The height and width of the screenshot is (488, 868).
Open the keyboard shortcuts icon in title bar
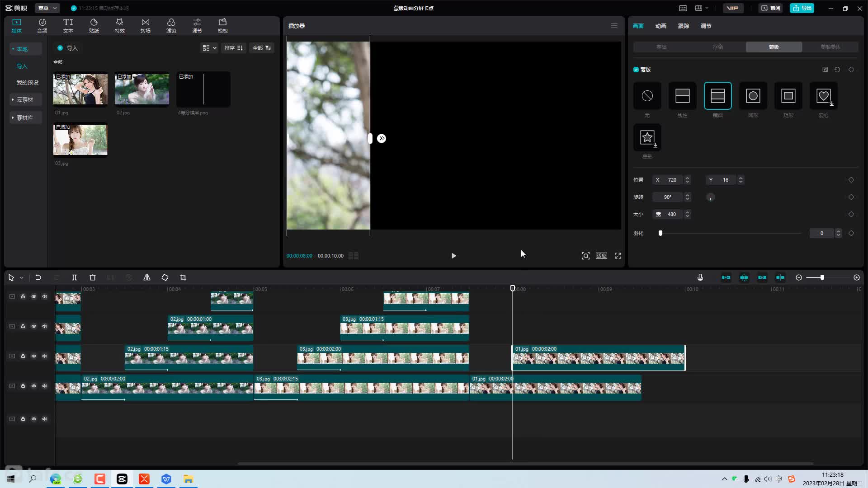683,8
